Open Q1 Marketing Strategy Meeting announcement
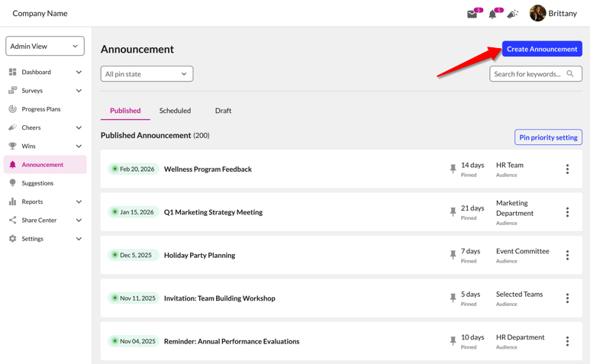The width and height of the screenshot is (590, 364). click(214, 212)
